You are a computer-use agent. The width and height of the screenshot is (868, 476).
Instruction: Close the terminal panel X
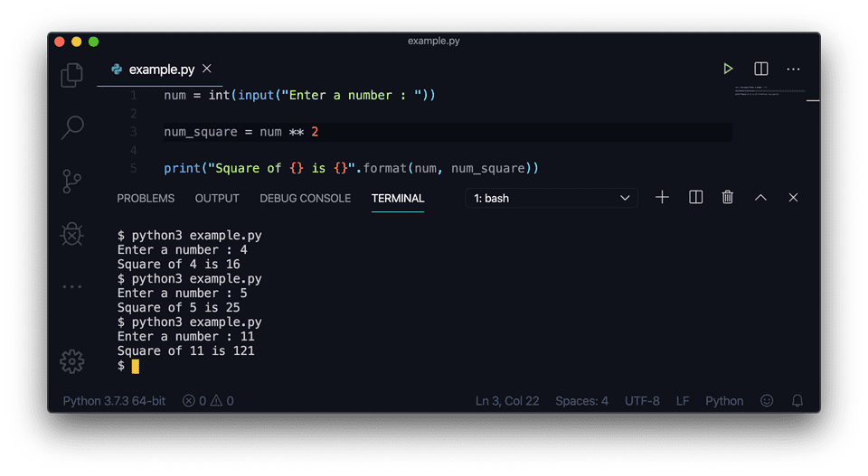pos(793,198)
